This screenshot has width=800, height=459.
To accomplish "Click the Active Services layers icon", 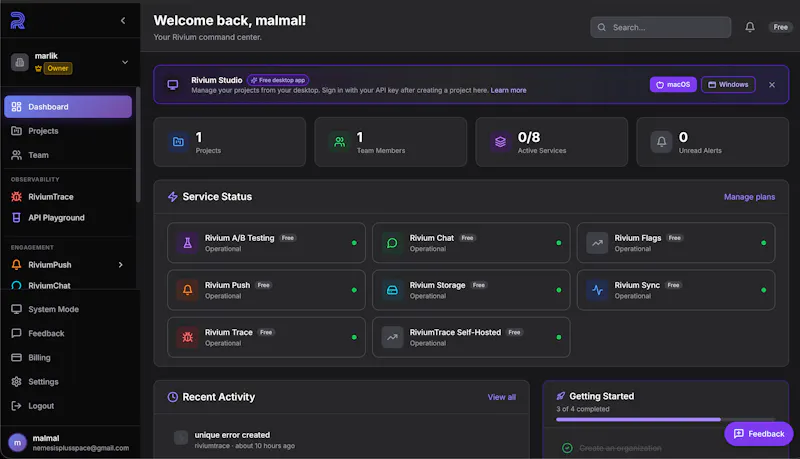I will point(501,142).
